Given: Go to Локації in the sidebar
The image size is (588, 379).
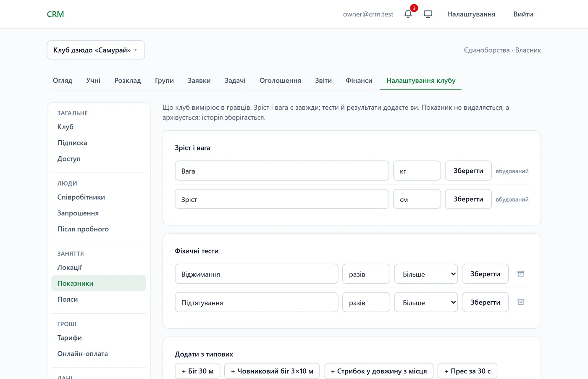Looking at the screenshot, I should pos(99,268).
